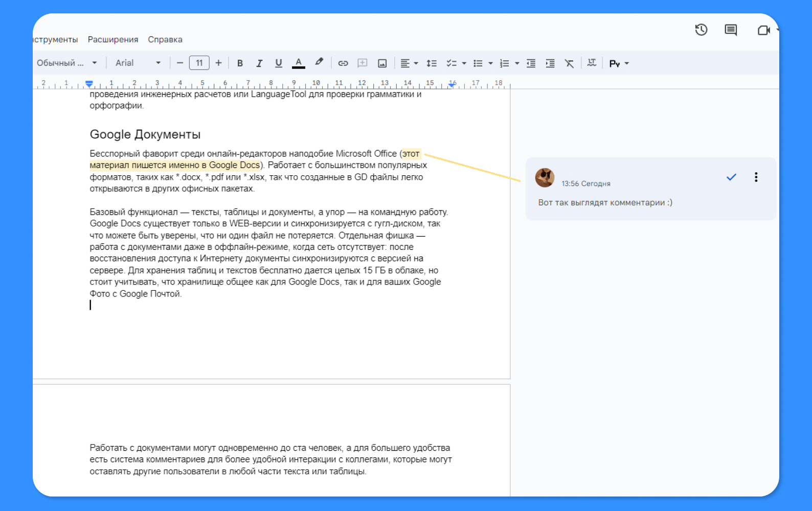Increase font size with plus button
This screenshot has height=511, width=812.
(x=218, y=63)
